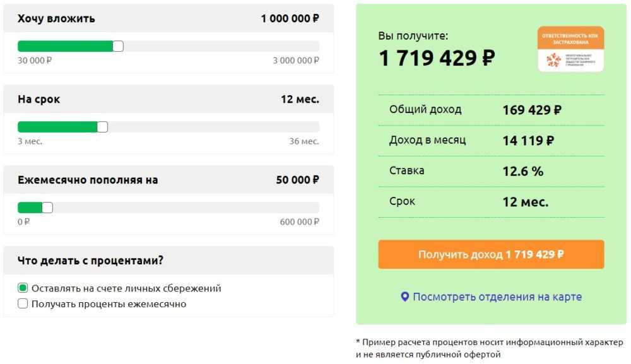The height and width of the screenshot is (364, 631).
Task: Click the 12 мес. value in 'На срок' header
Action: coord(300,99)
